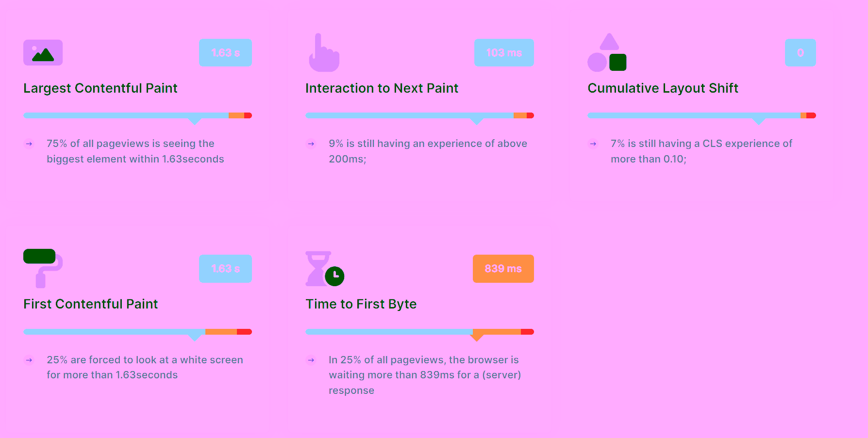The image size is (868, 438).
Task: Click the Interaction to Next Paint heading
Action: coord(382,88)
